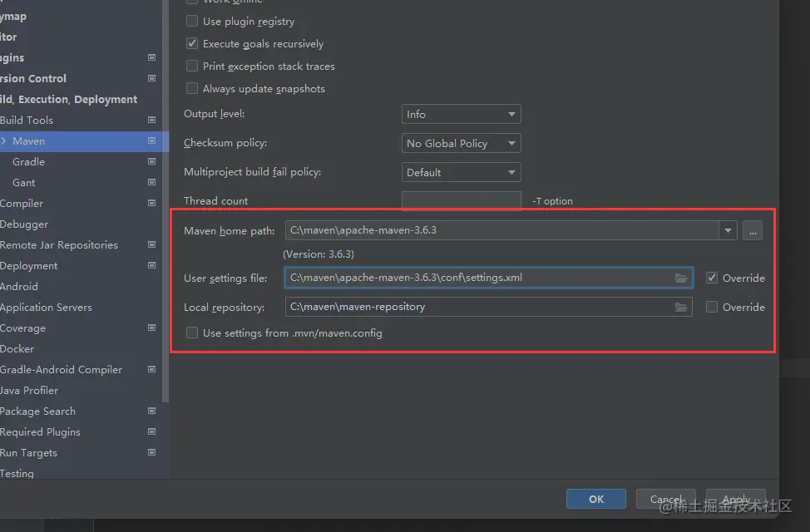Expand the Maven tree node chevron
The image size is (810, 532).
coord(3,140)
